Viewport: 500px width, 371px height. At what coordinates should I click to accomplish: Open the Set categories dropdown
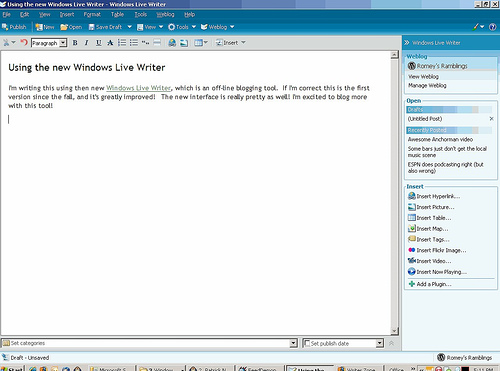pos(293,343)
